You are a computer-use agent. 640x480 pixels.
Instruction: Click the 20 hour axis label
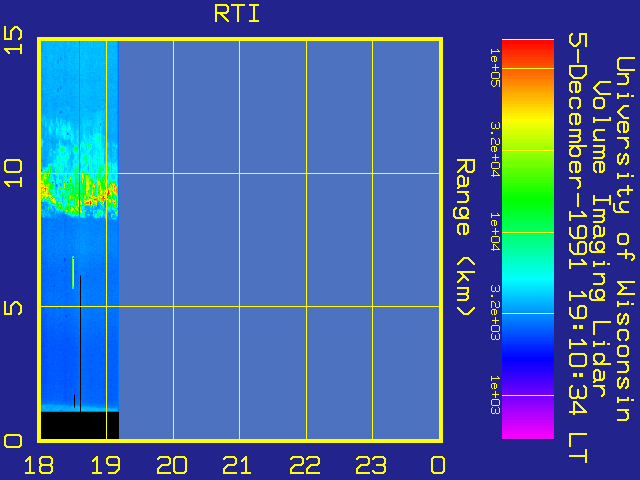(x=172, y=465)
